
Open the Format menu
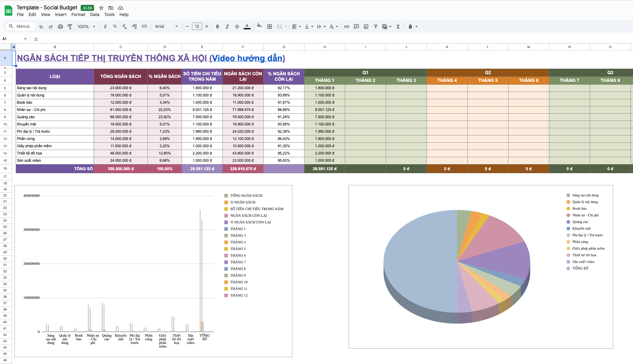[x=78, y=15]
